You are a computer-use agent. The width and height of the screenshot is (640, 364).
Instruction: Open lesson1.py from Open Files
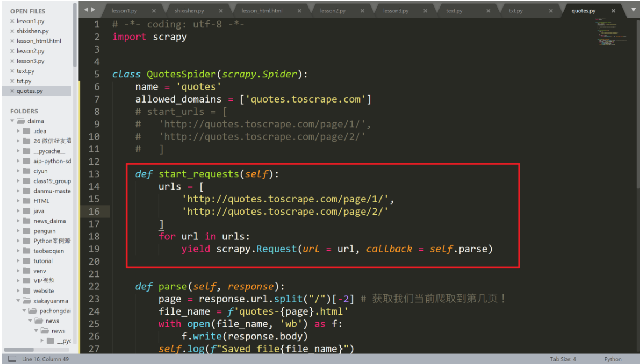point(30,21)
